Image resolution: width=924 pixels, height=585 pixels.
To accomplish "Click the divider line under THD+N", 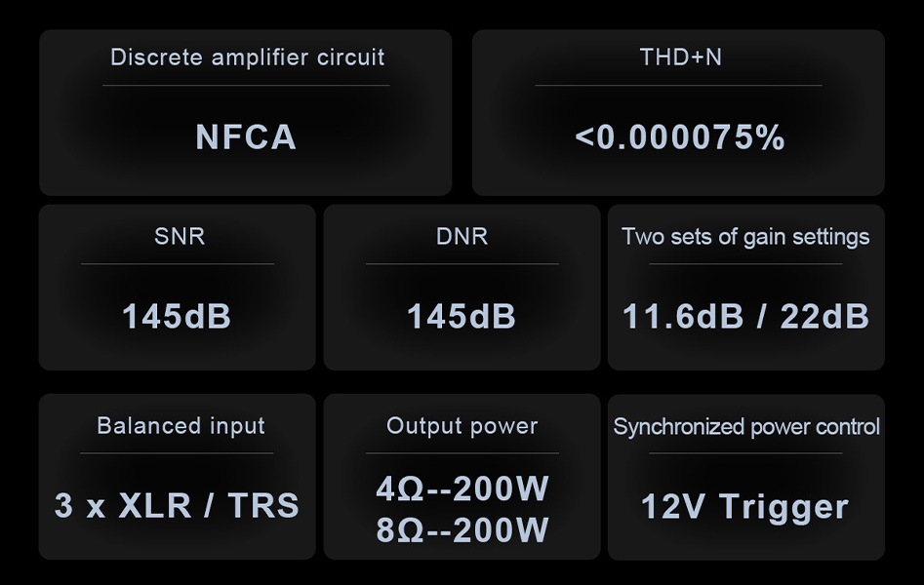I will [678, 86].
